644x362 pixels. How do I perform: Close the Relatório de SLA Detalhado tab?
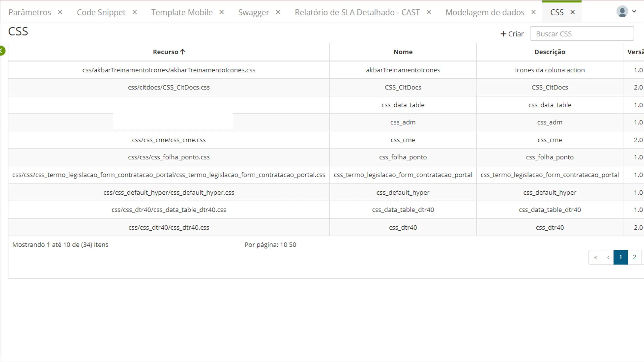(x=429, y=12)
